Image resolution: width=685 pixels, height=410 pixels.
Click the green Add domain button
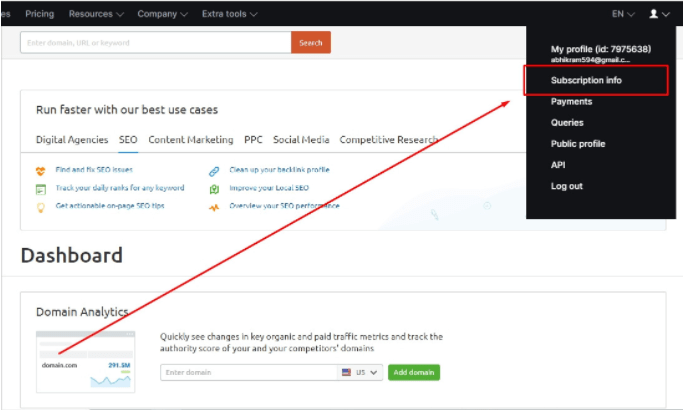[x=414, y=372]
